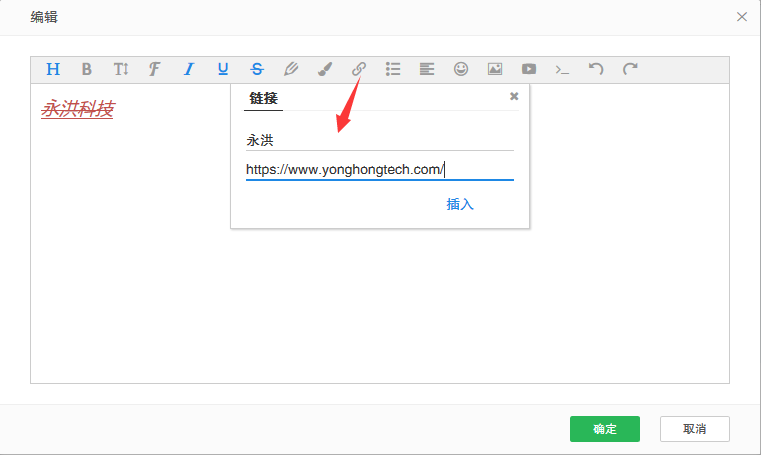Screen dimensions: 761x455
Task: Toggle italic formatting
Action: (x=188, y=69)
